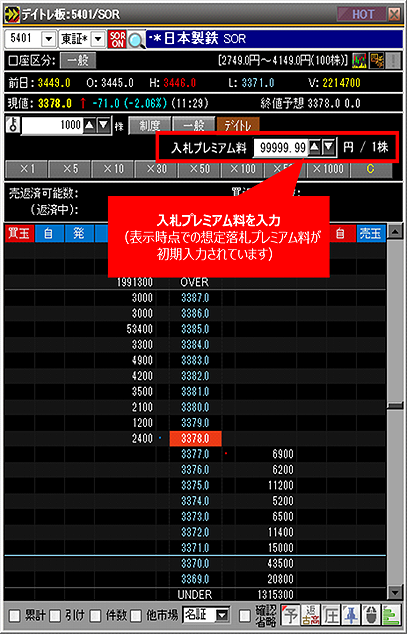The height and width of the screenshot is (635, 407).
Task: Click the 予 reservation order icon
Action: click(x=290, y=616)
